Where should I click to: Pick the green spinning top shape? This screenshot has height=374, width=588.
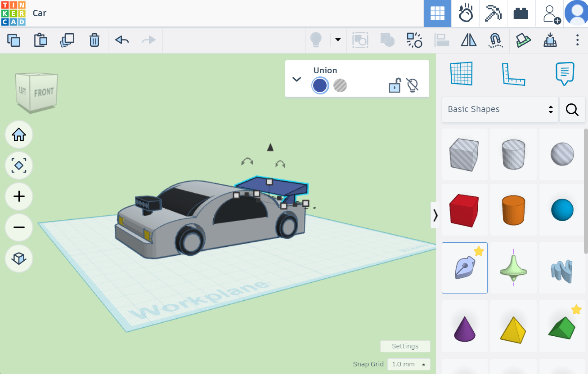click(513, 268)
